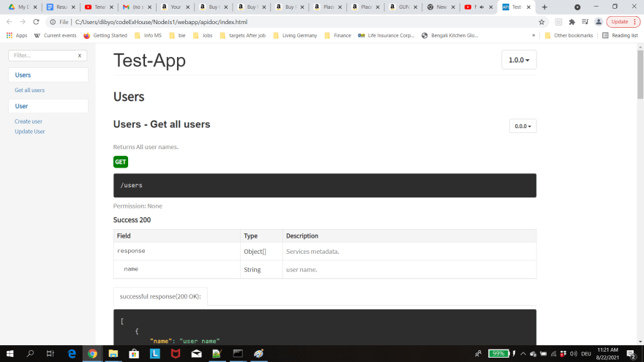Viewport: 644px width, 362px height.
Task: Go back with the browser back arrow
Action: [9, 22]
